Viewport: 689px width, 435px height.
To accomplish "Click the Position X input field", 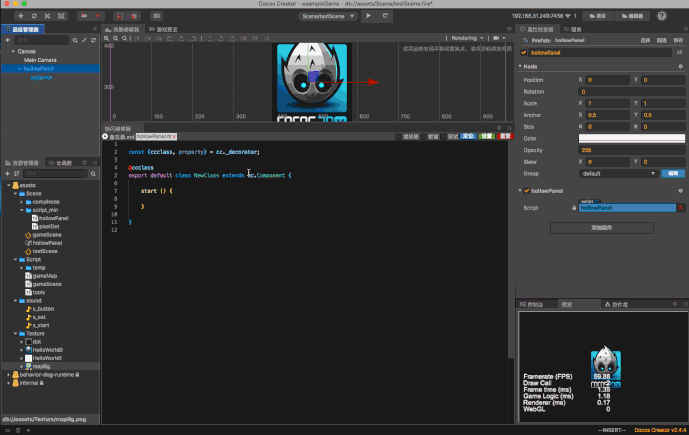I will pyautogui.click(x=608, y=80).
